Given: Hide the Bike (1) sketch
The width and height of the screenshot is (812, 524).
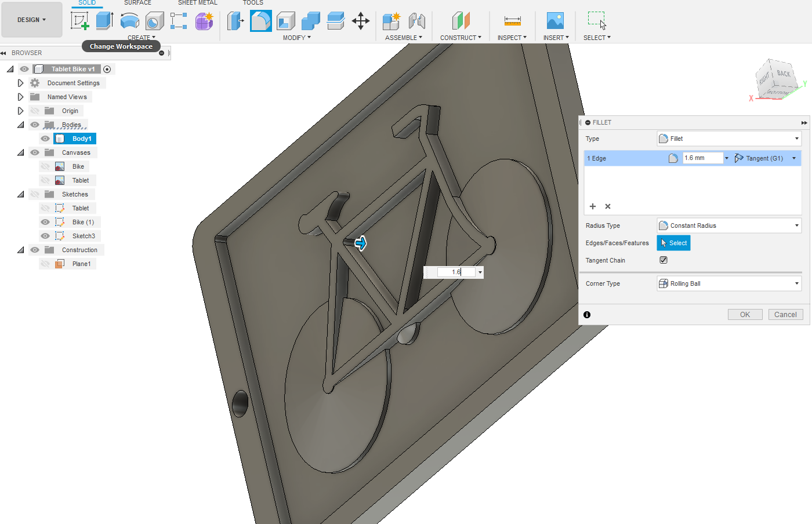Looking at the screenshot, I should (45, 222).
